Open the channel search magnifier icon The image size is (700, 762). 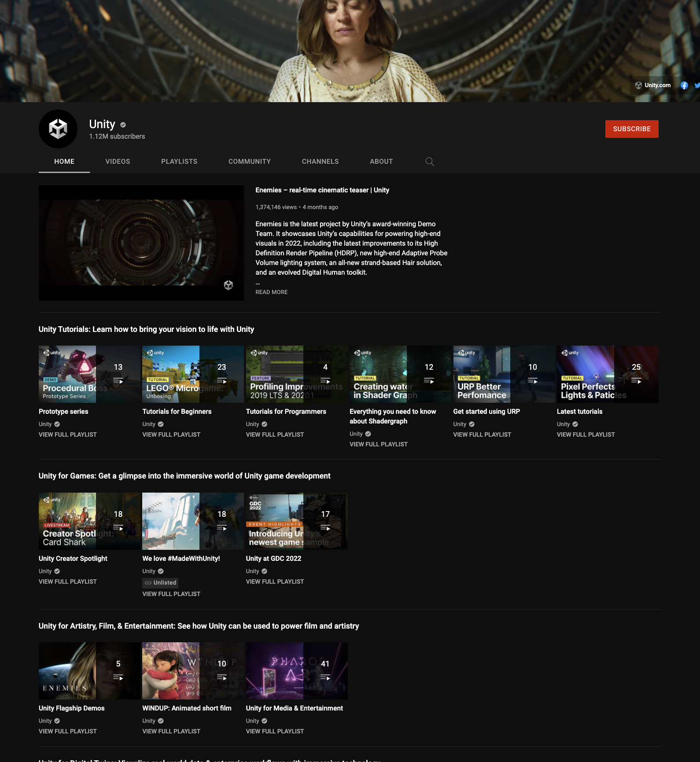[430, 162]
